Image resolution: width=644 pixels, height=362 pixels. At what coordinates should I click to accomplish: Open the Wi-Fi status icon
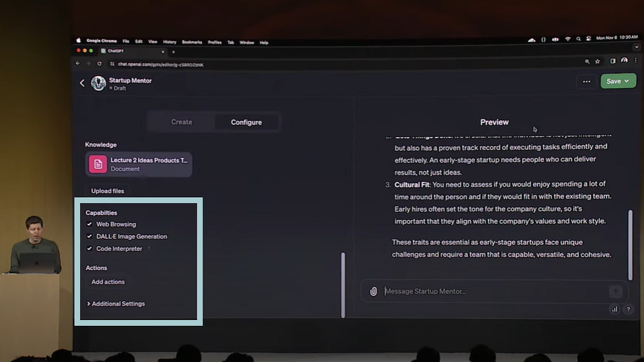point(568,39)
